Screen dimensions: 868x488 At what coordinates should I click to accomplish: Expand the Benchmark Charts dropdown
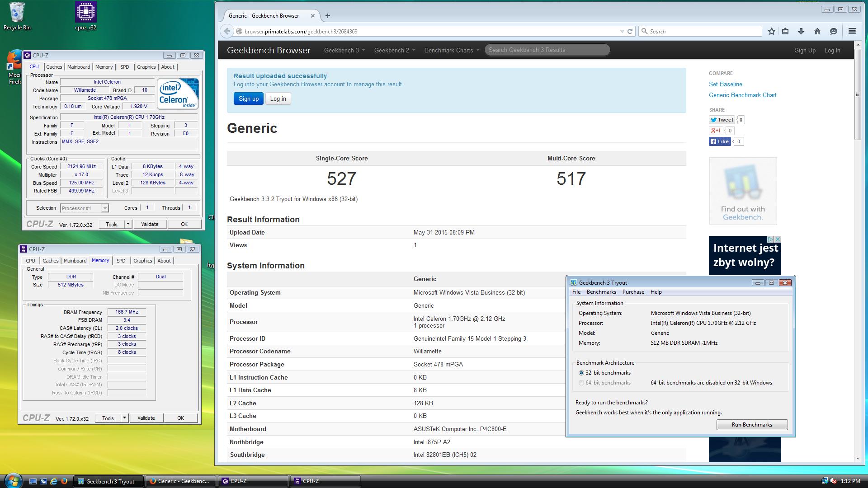[451, 50]
